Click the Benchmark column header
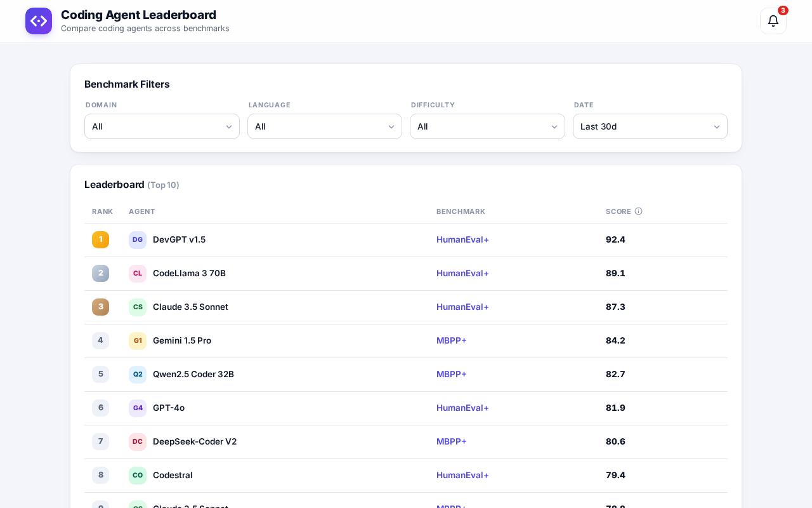Viewport: 812px width, 508px height. pos(461,211)
